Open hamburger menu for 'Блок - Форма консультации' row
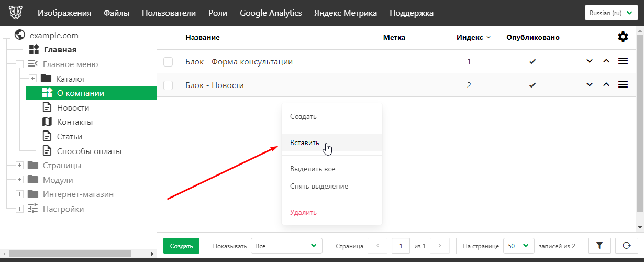 [623, 61]
